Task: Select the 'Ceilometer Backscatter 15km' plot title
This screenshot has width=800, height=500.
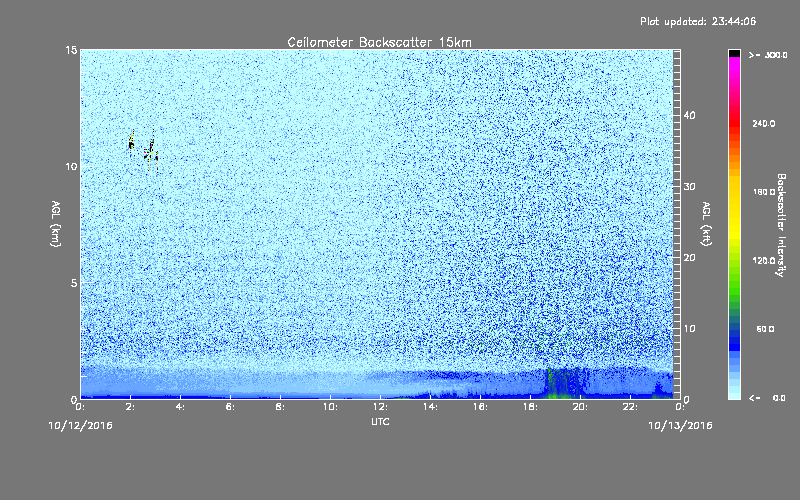Action: pos(379,42)
